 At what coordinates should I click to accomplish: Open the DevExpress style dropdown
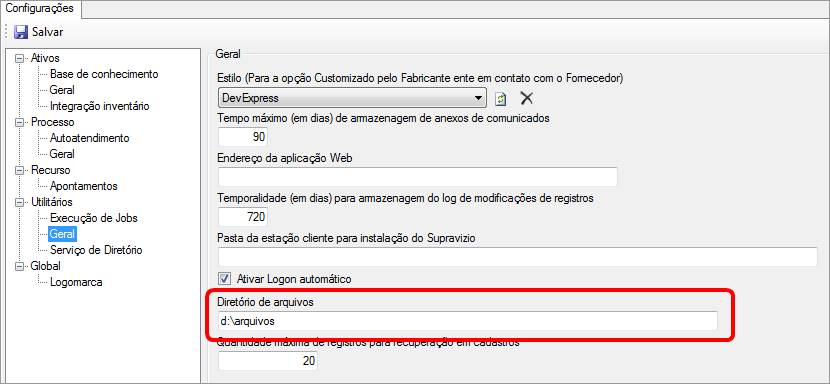point(351,98)
